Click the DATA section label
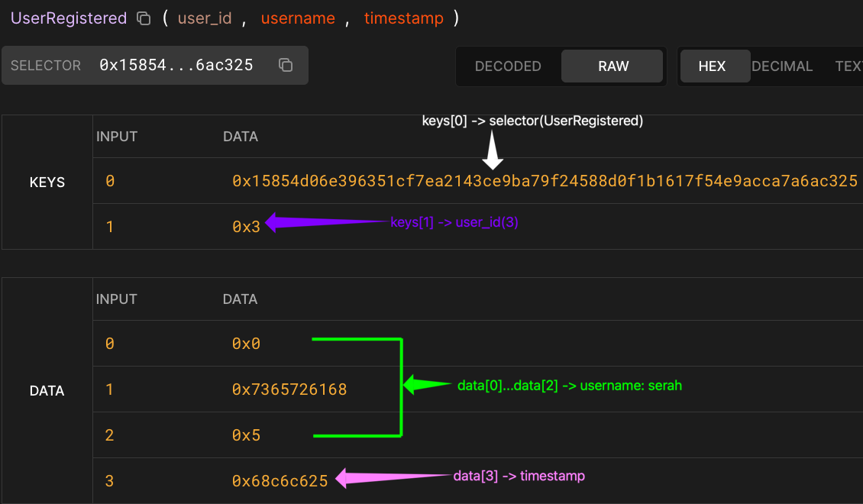The image size is (863, 504). 47,390
